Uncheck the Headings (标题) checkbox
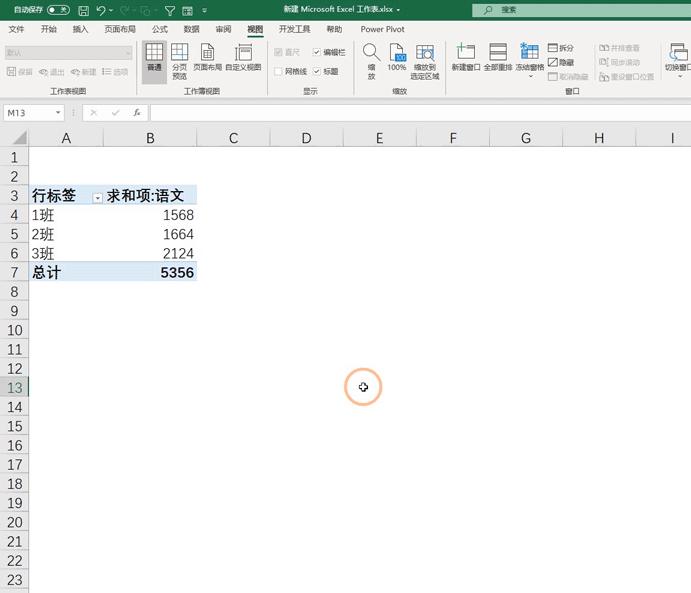The width and height of the screenshot is (691, 593). pos(316,71)
